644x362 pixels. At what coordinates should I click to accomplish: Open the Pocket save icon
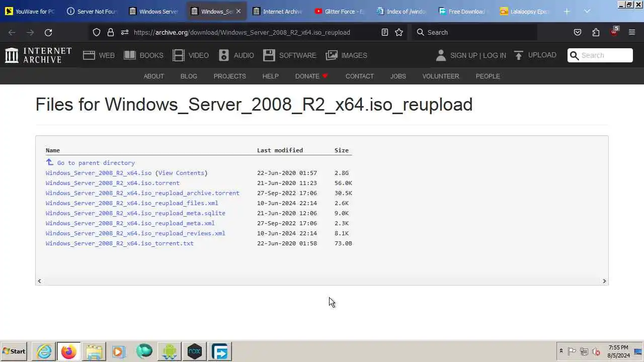[x=578, y=32]
